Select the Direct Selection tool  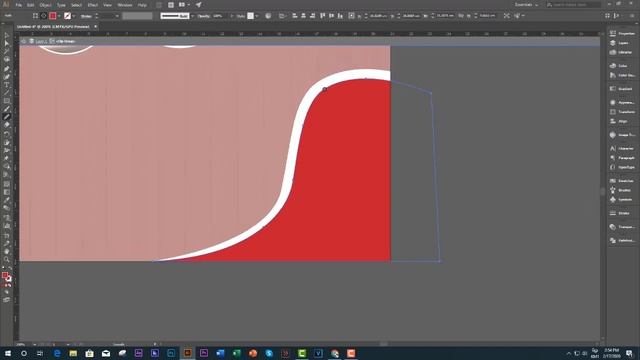(7, 44)
